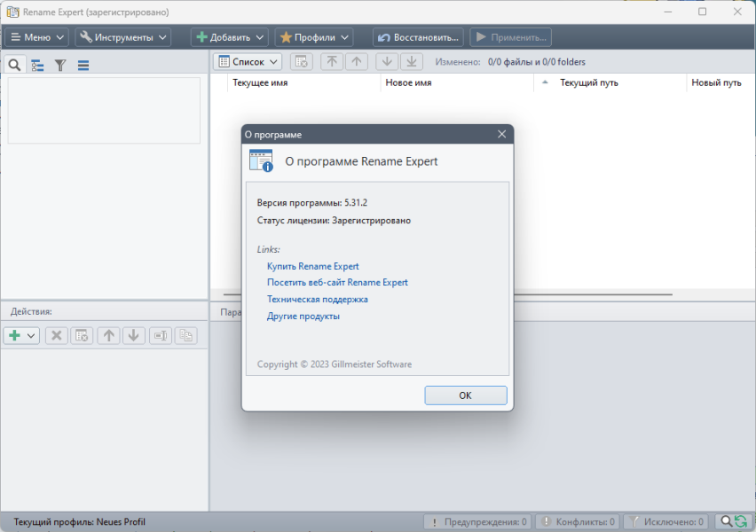The height and width of the screenshot is (532, 756).
Task: Click the move down arrow in file list toolbar
Action: 387,62
